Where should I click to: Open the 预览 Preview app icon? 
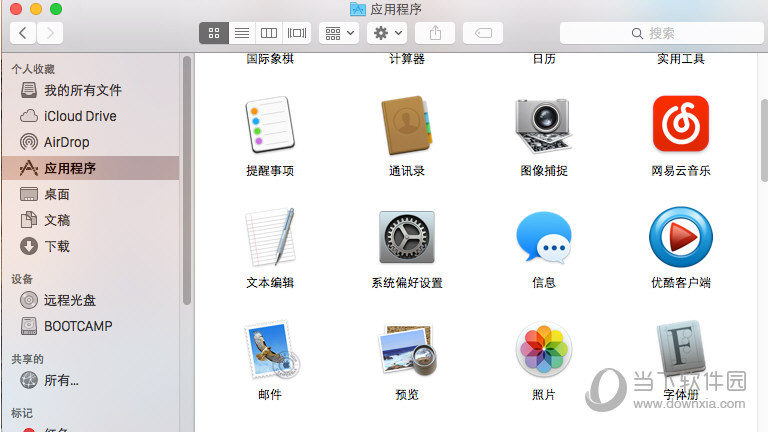(x=407, y=350)
